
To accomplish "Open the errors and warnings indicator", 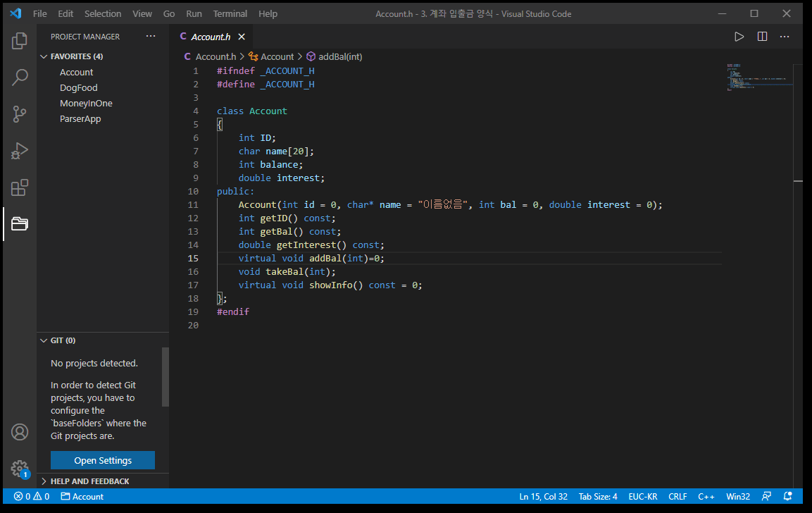I will (32, 496).
